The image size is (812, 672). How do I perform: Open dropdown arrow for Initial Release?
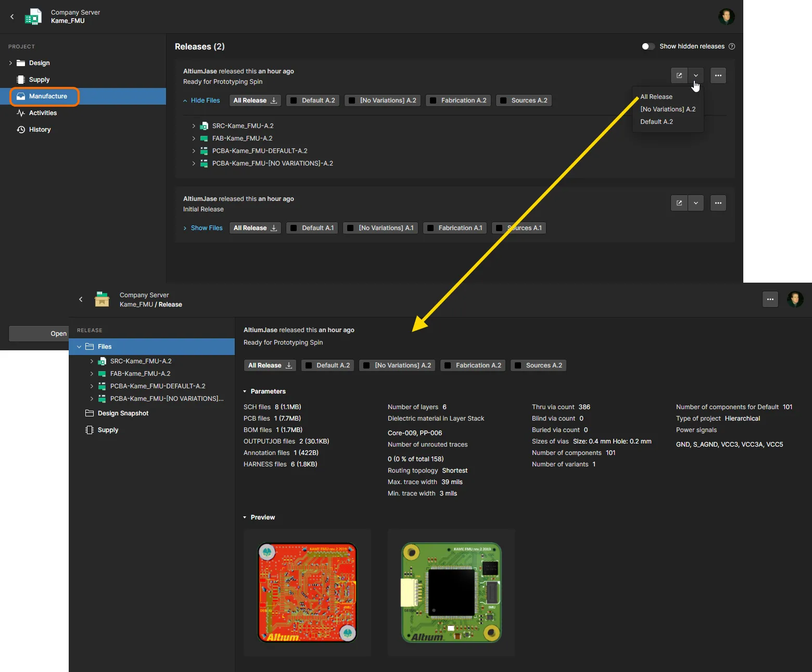(696, 203)
